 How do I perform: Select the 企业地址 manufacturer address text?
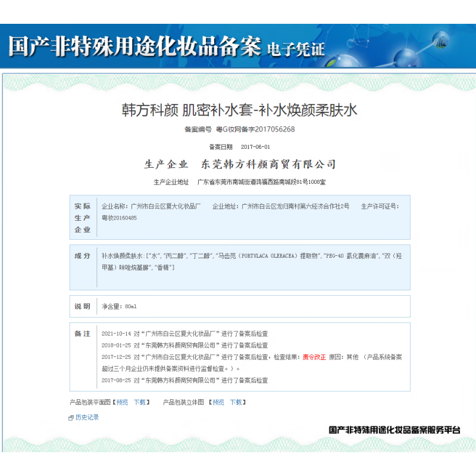tap(281, 206)
